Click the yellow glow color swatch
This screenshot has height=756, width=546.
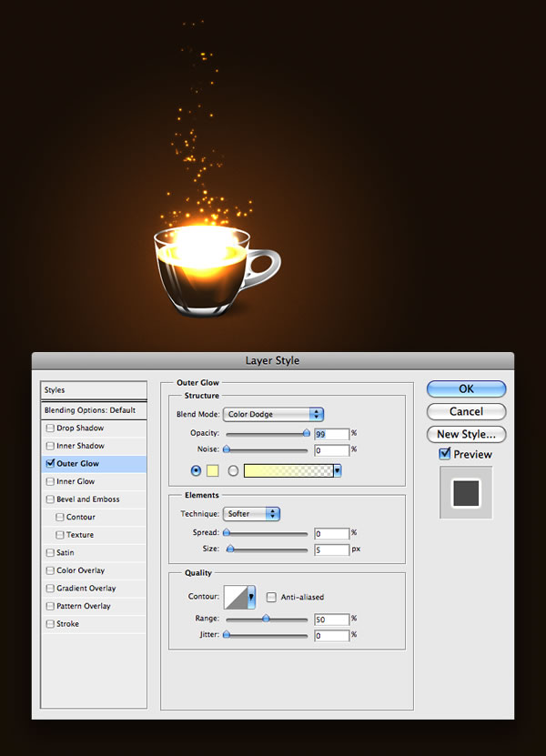point(213,470)
